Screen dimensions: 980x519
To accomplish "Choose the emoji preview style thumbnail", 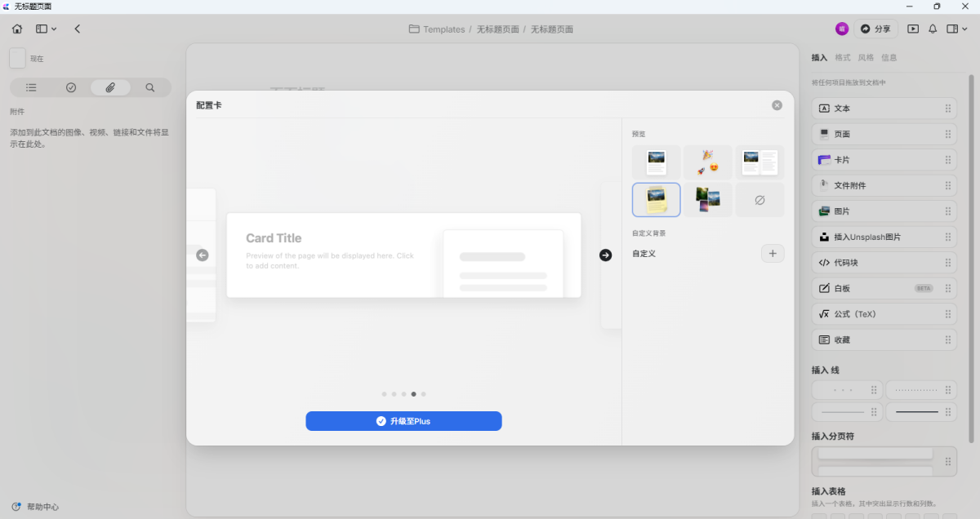I will pos(707,162).
